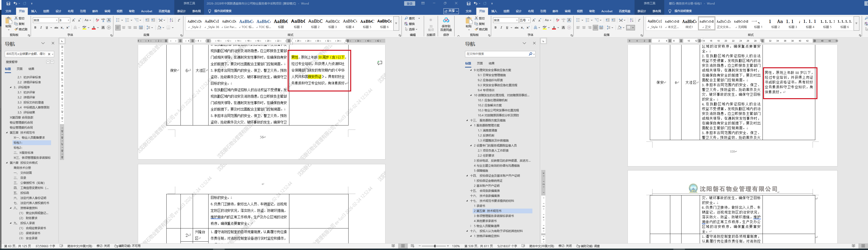Open the 审阅 tab in the left window
This screenshot has width=868, height=250.
107,11
